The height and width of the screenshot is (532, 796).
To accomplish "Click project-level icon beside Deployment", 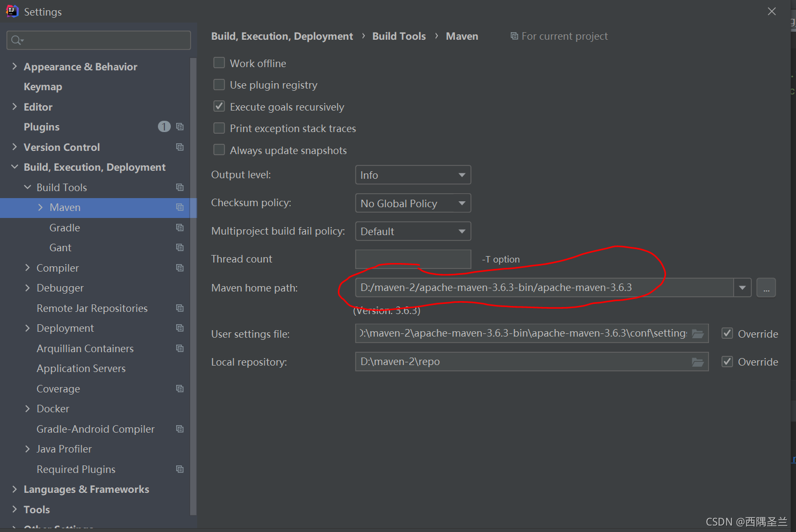I will (180, 328).
